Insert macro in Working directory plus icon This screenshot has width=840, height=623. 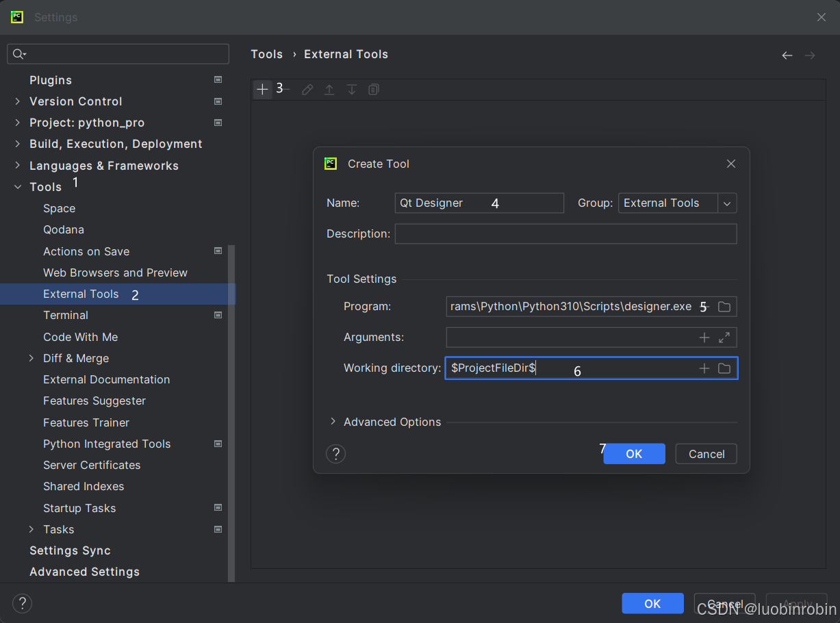(704, 368)
